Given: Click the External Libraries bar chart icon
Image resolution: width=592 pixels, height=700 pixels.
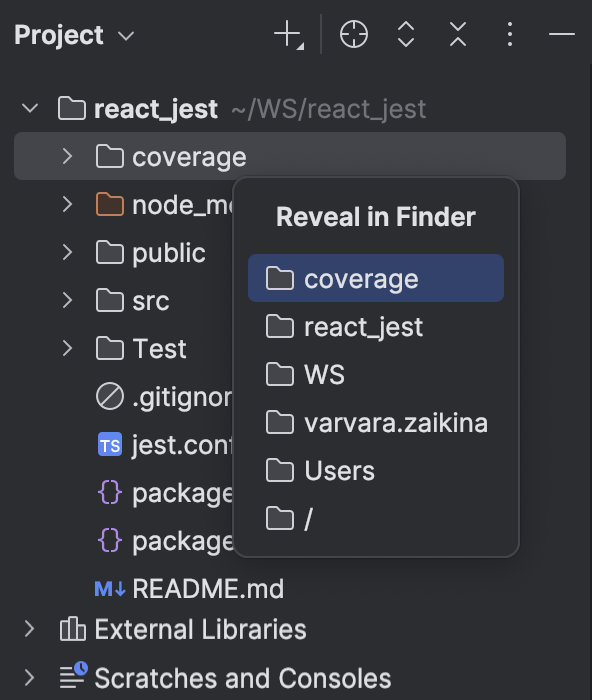Looking at the screenshot, I should 73,629.
